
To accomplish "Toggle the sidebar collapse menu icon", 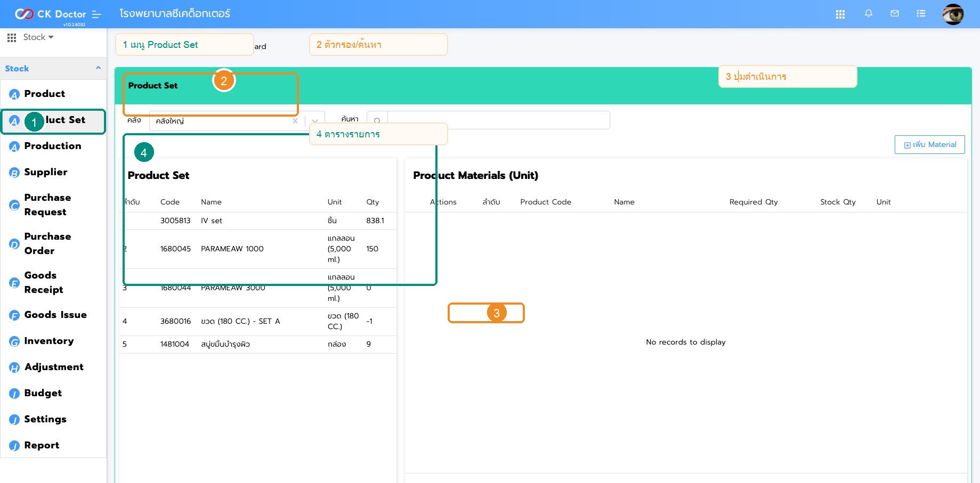I will (96, 14).
